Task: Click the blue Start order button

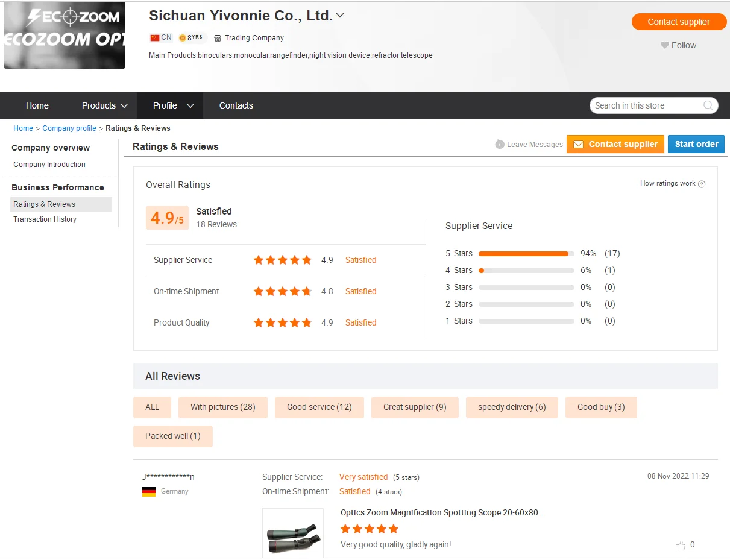Action: (696, 144)
